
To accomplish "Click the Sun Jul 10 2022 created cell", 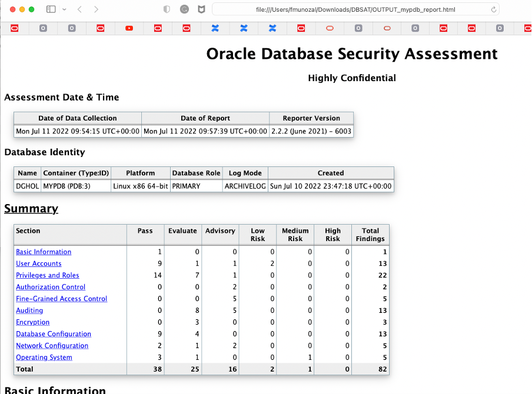I will tap(331, 186).
